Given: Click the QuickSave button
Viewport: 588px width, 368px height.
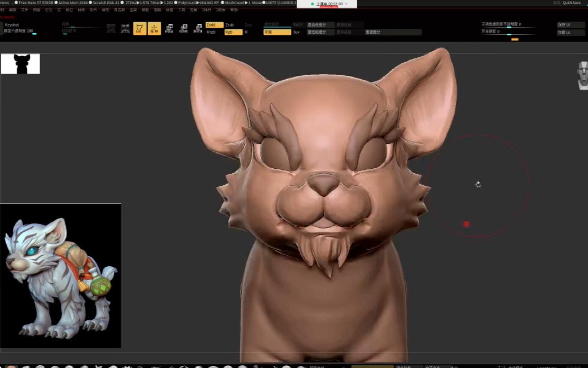Looking at the screenshot, I should coord(572,3).
